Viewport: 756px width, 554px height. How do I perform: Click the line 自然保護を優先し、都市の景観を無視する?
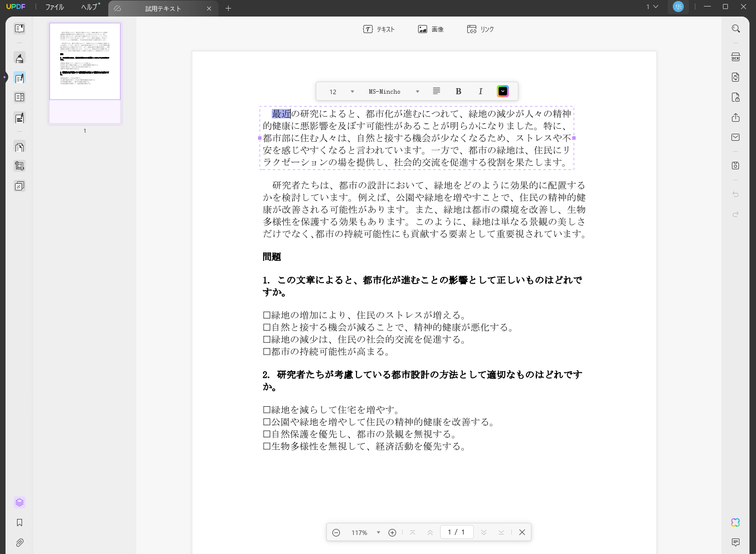click(x=360, y=434)
